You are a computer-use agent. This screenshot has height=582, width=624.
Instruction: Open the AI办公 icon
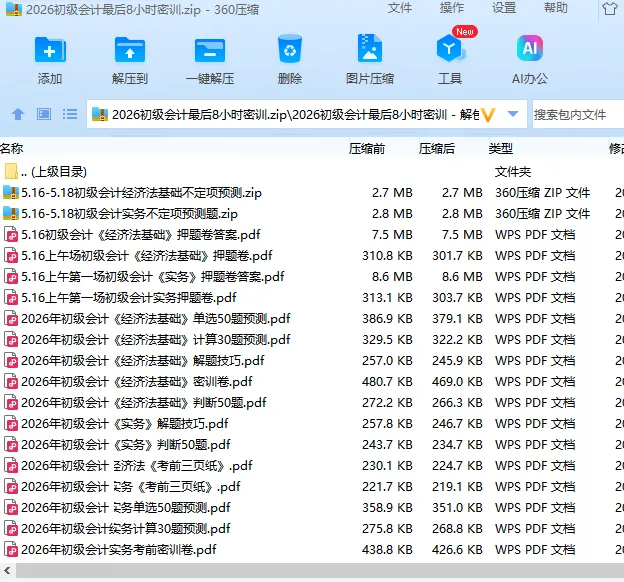pos(530,48)
